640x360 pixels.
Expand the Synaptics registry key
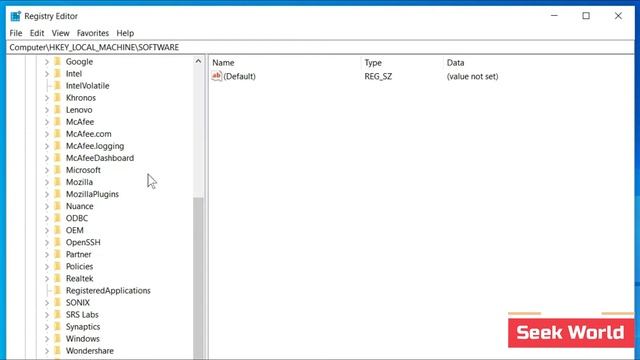coord(47,327)
